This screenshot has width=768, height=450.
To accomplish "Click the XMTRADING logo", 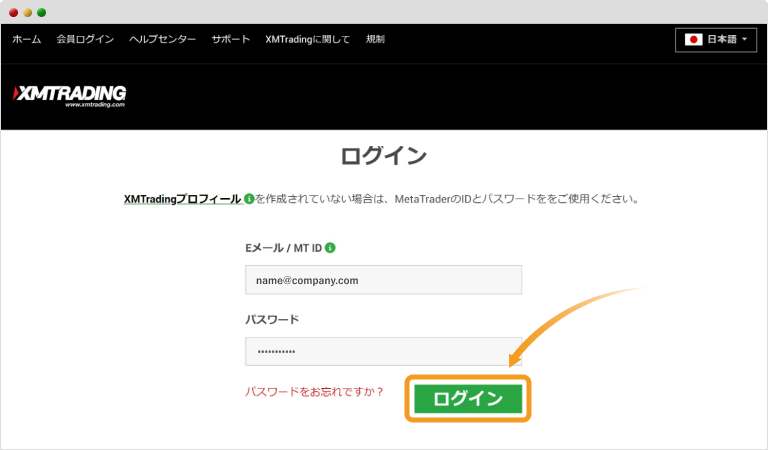I will tap(70, 96).
